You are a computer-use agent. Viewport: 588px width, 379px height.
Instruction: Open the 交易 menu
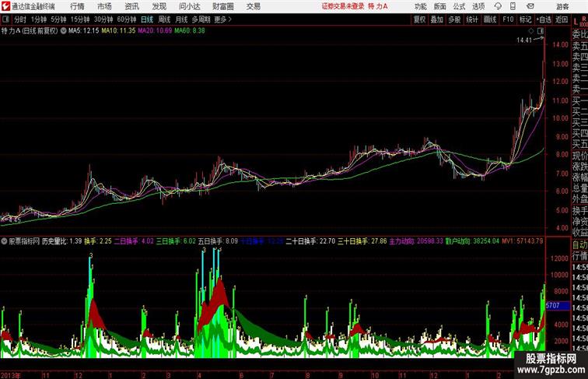click(253, 6)
